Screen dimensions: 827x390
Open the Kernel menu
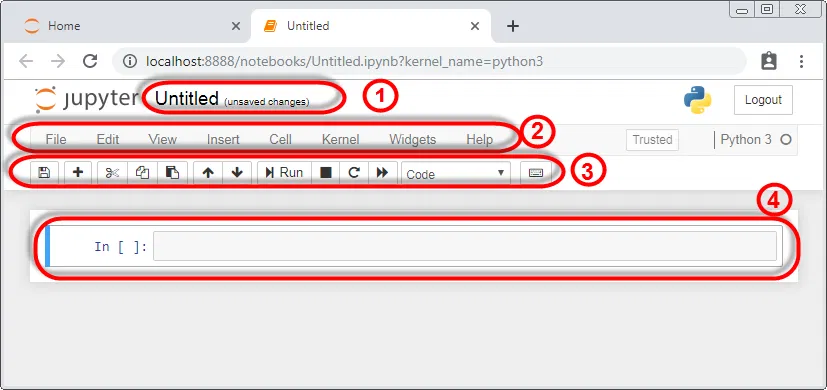click(x=340, y=139)
